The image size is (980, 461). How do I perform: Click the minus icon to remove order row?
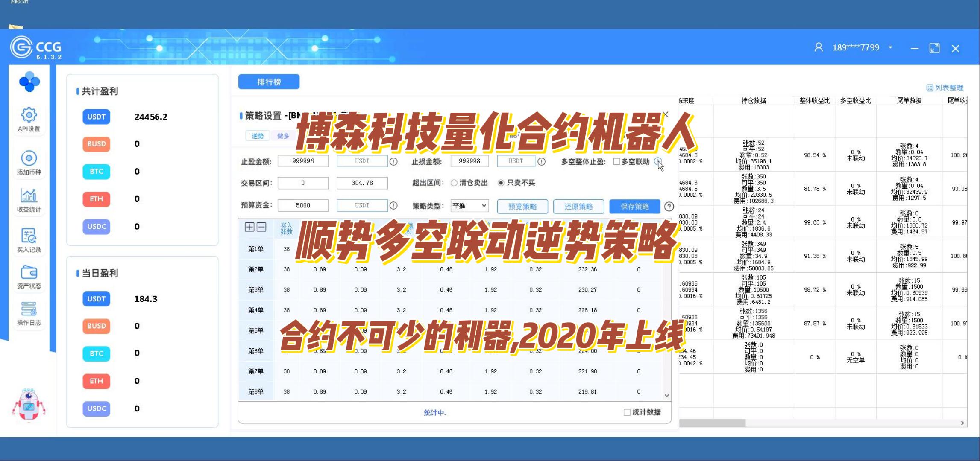(x=261, y=227)
